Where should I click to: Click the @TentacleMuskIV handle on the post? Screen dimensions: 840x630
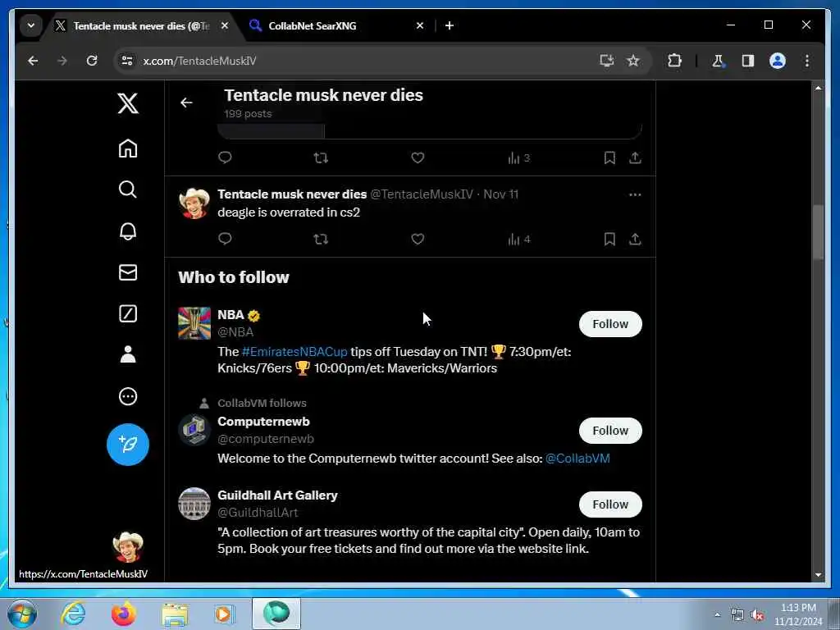tap(422, 194)
